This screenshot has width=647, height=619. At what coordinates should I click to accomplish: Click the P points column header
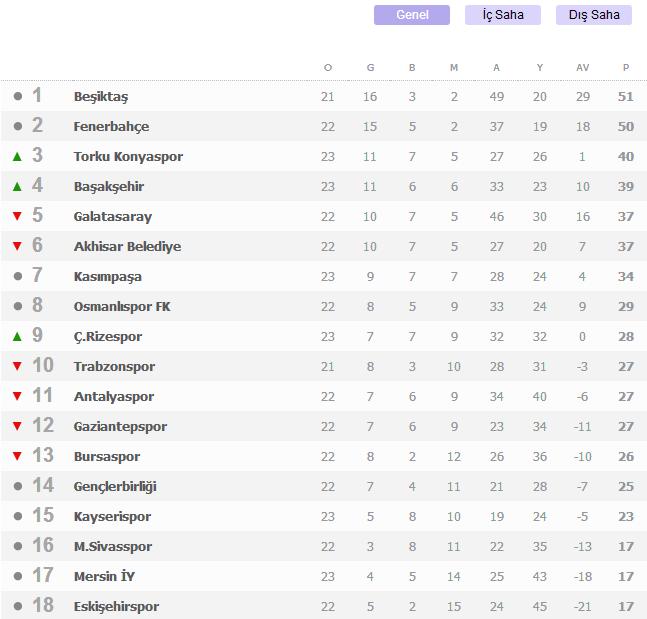[626, 68]
